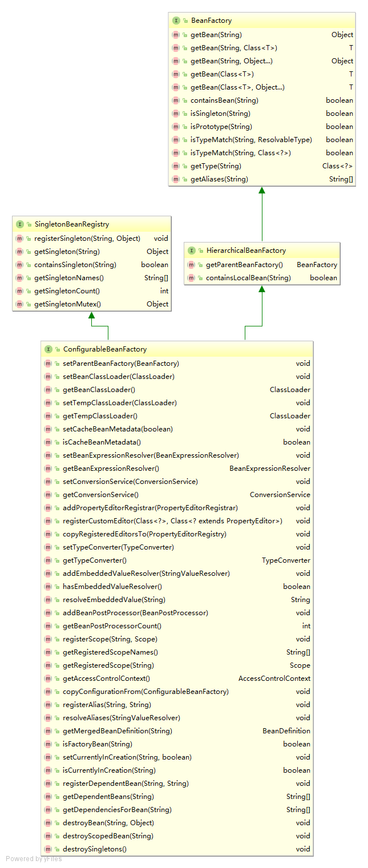Image resolution: width=368 pixels, height=868 pixels.
Task: Select getBeanPostProcessorCount() method text
Action: (x=112, y=626)
